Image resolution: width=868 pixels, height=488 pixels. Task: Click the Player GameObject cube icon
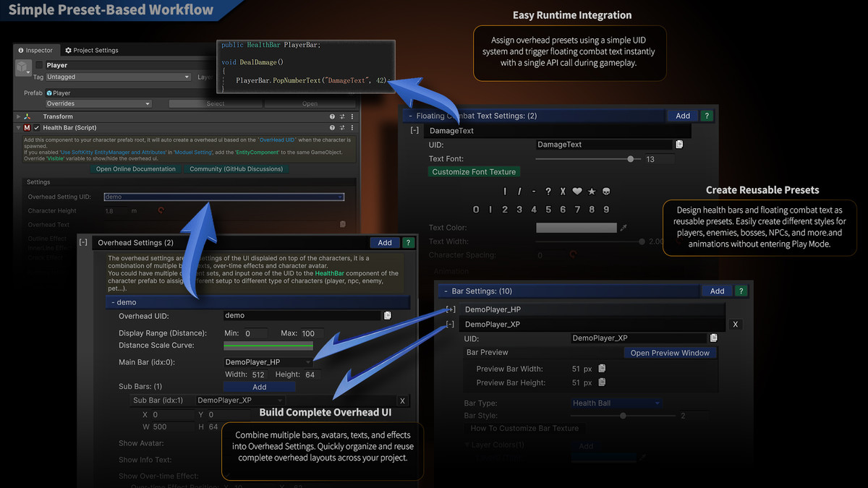tap(23, 68)
